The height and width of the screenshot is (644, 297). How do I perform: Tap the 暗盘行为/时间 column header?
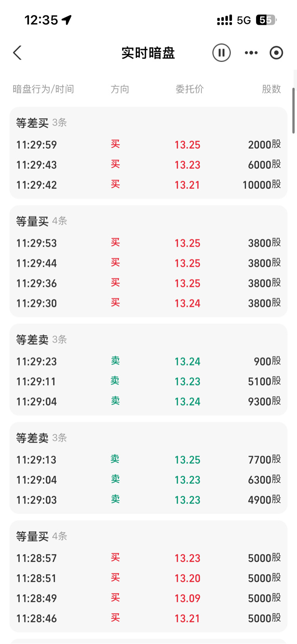click(43, 89)
